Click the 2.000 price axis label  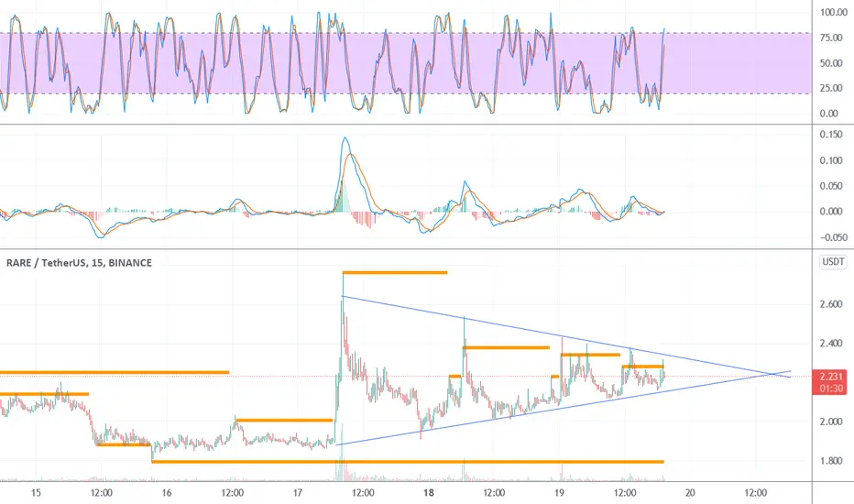coord(831,422)
